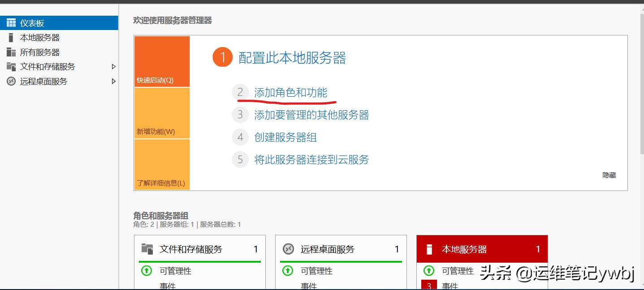The image size is (644, 290).
Task: Expand 远程桌面服务 in the sidebar
Action: tap(115, 81)
